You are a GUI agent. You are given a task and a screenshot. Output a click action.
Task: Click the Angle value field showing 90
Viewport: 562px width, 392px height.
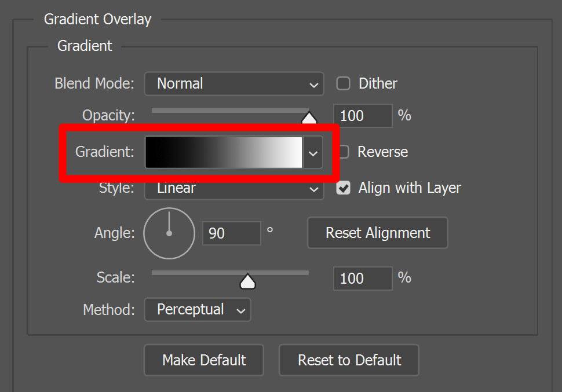232,233
